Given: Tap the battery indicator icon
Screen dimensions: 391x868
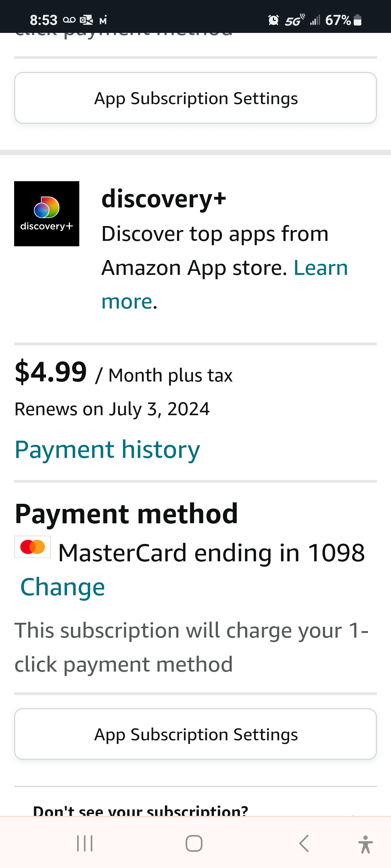Looking at the screenshot, I should (x=357, y=20).
